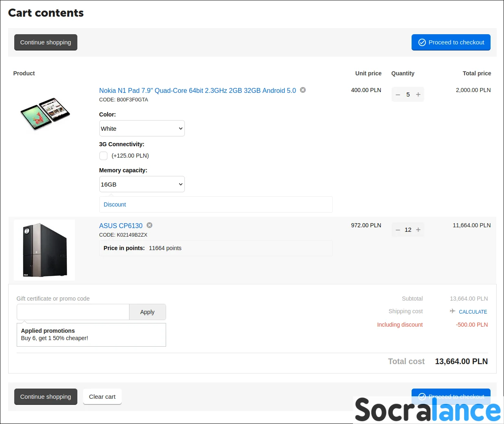This screenshot has width=504, height=424.
Task: Click the 'Quantity' column header
Action: click(403, 73)
